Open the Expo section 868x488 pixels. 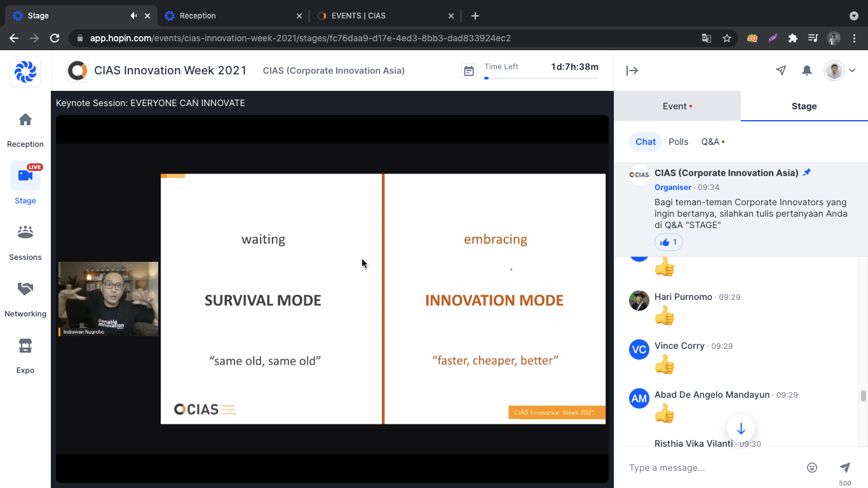[x=25, y=355]
